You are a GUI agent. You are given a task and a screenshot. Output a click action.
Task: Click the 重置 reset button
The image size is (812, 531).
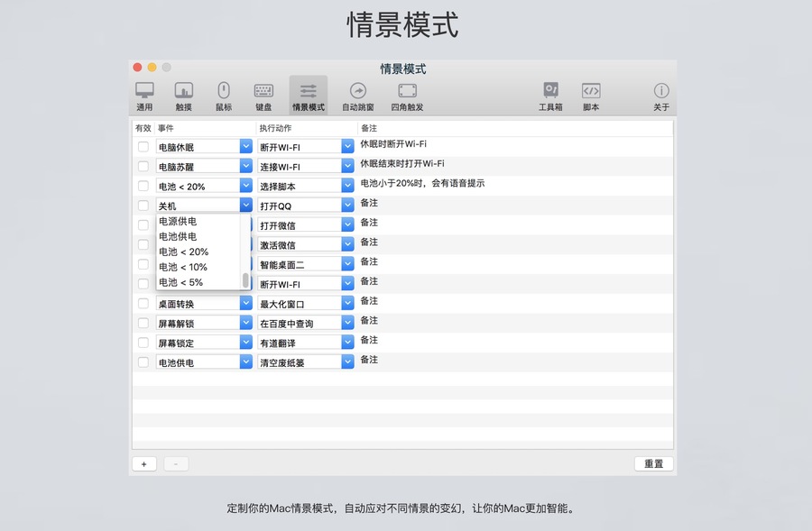click(653, 464)
